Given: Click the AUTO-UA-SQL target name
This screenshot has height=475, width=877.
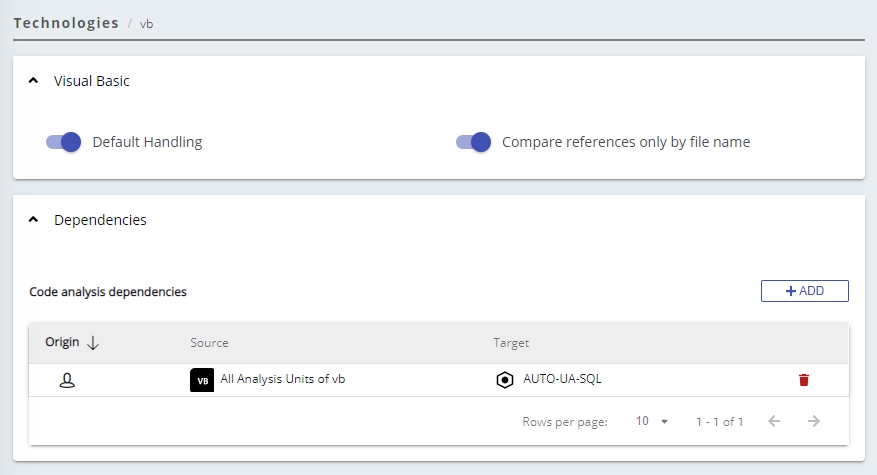Looking at the screenshot, I should click(562, 379).
